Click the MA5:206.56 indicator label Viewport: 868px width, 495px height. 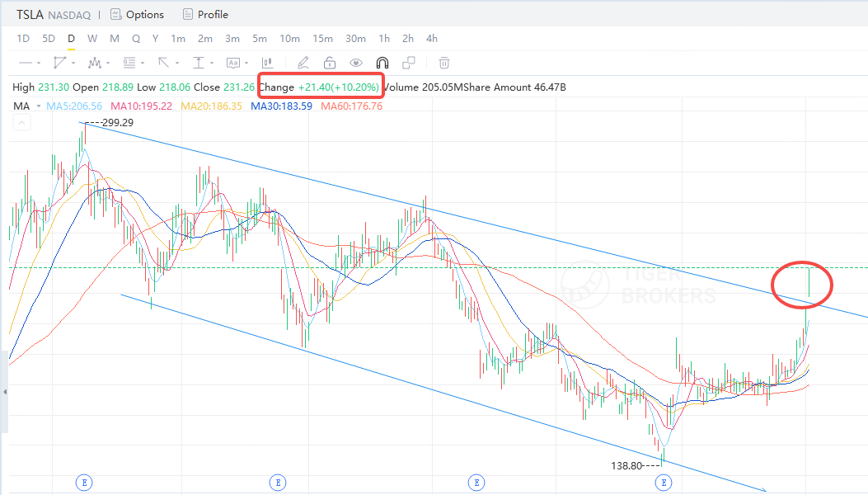point(74,106)
